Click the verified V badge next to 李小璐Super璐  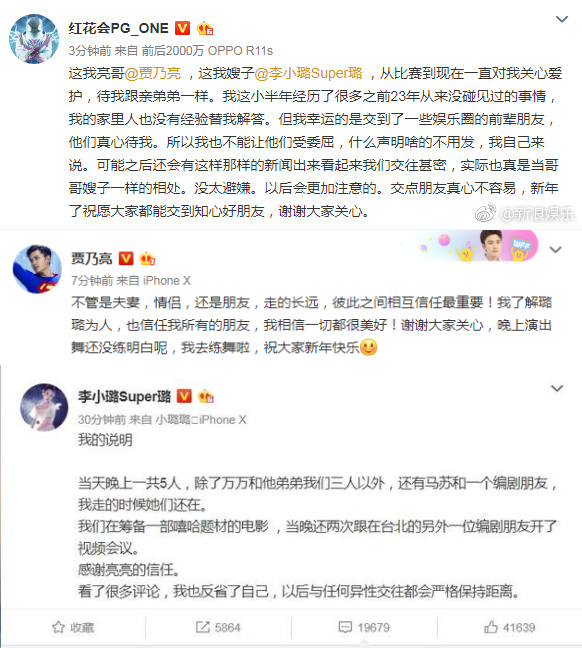pyautogui.click(x=184, y=396)
